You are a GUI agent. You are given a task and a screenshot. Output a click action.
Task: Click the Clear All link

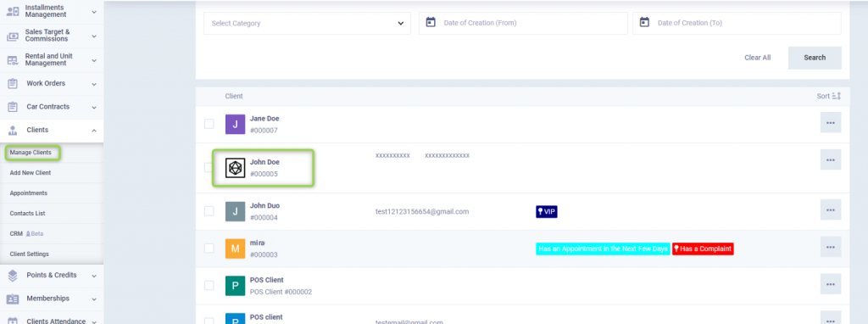[757, 58]
